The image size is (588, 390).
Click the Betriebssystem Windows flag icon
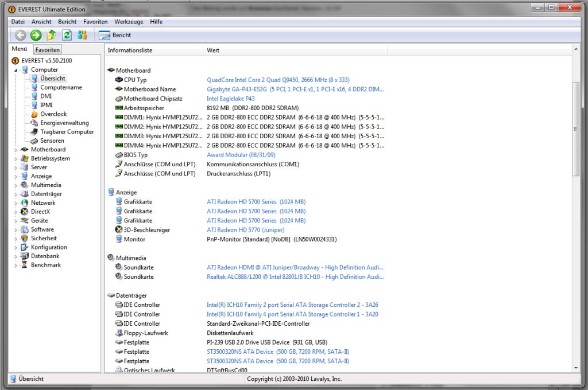point(25,158)
